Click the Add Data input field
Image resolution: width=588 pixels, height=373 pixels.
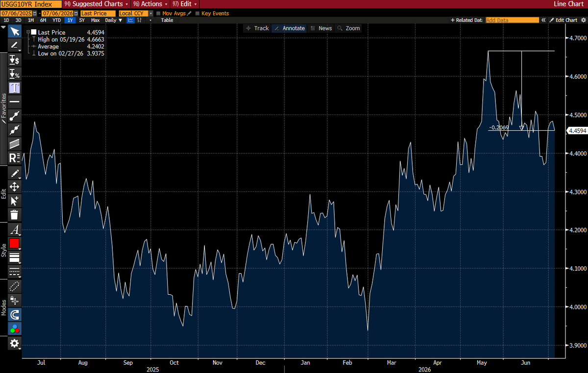[512, 20]
